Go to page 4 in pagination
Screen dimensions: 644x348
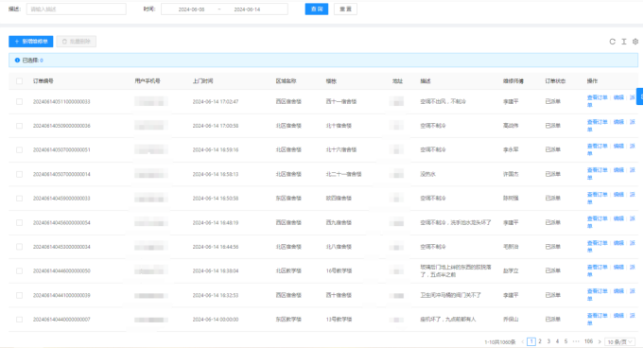(557, 341)
